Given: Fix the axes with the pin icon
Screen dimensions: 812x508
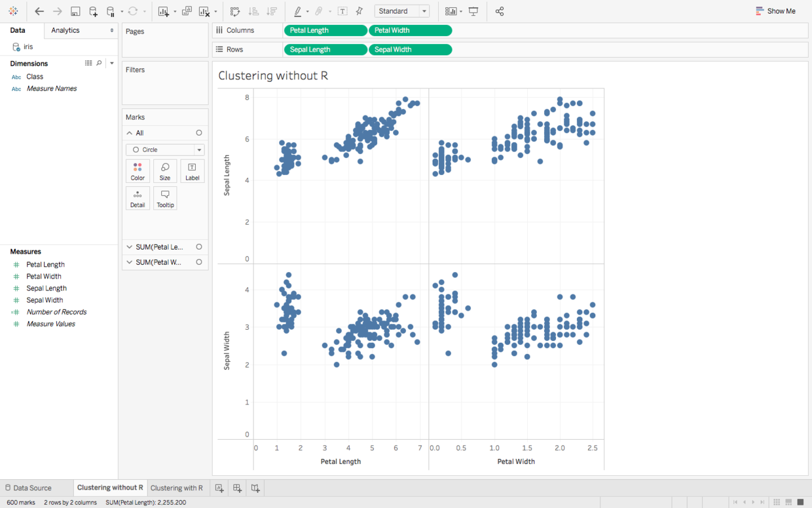Looking at the screenshot, I should pos(360,11).
